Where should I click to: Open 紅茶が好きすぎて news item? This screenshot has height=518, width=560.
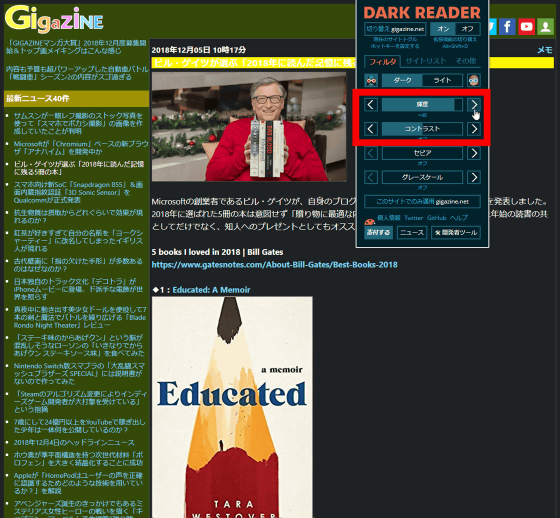[78, 241]
